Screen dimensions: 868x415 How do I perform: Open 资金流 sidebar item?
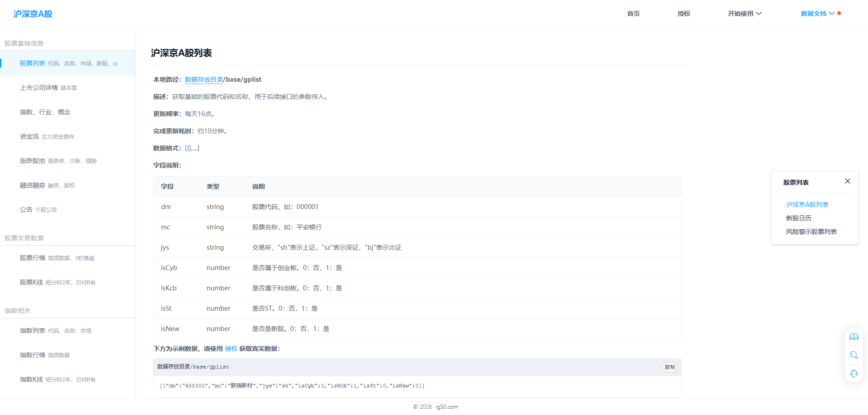68,136
